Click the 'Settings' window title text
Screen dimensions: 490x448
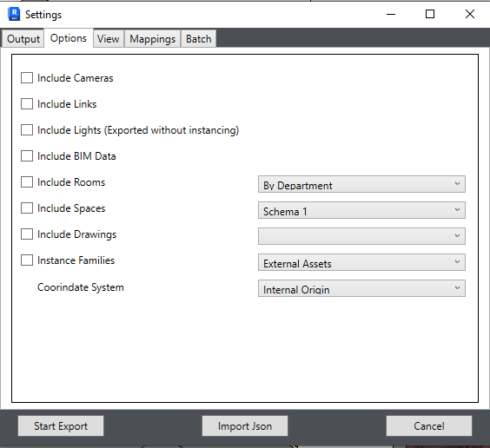tap(43, 15)
